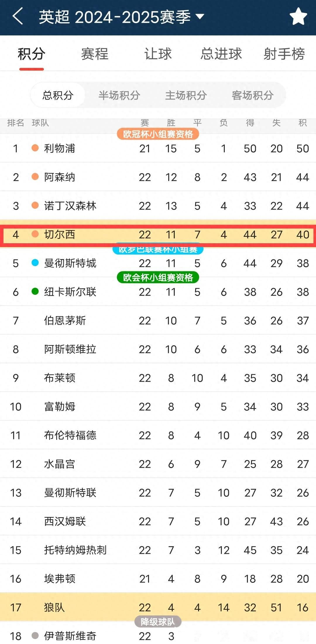Select the 总积分 filter pill
316x644 pixels.
pyautogui.click(x=58, y=95)
